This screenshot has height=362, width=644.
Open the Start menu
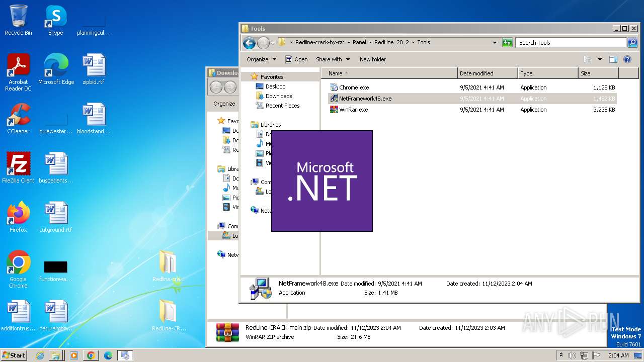coord(14,355)
